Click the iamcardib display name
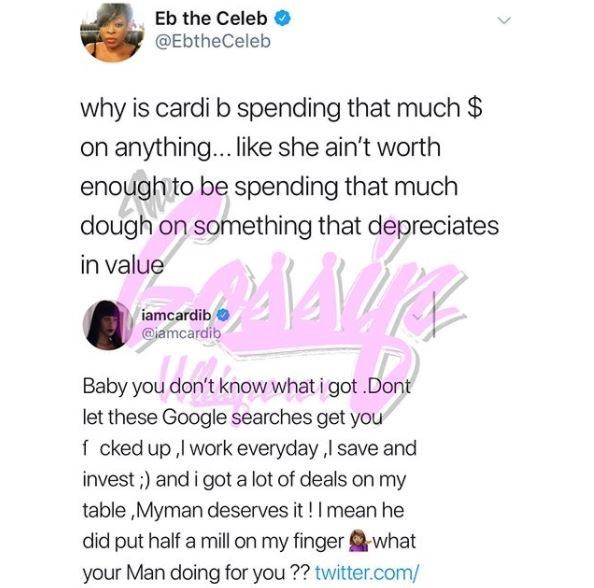594x588 pixels. click(x=176, y=315)
